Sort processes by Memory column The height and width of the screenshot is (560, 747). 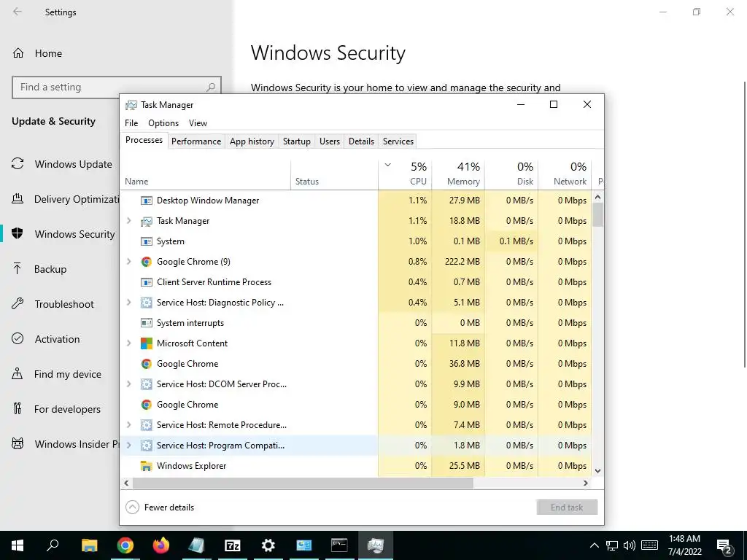tap(458, 174)
